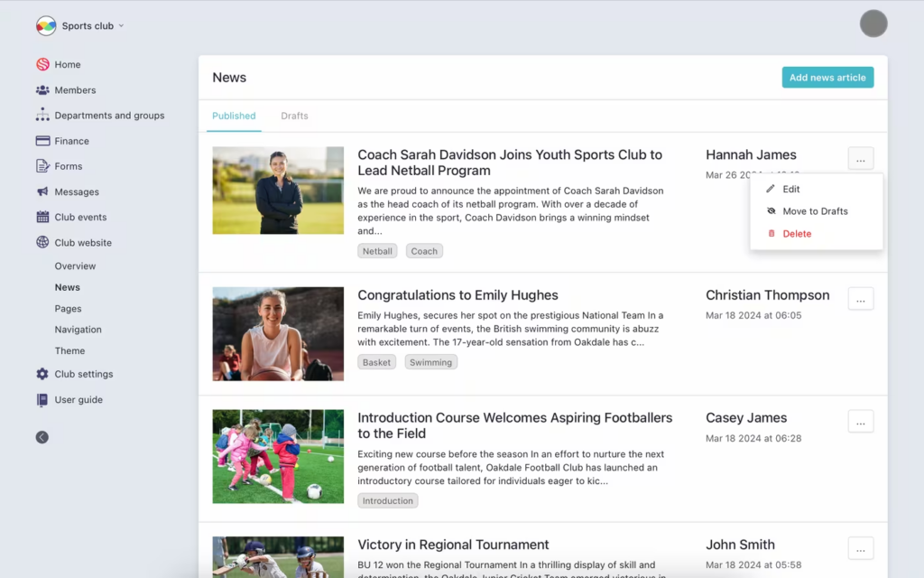
Task: Open options menu for Congratulations to Emily Hughes
Action: coord(860,299)
